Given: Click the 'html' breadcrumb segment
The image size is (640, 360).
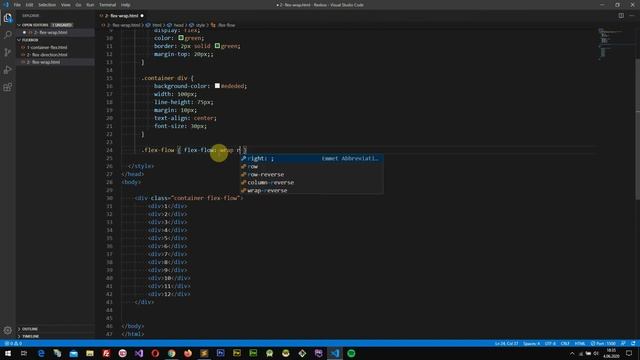Looking at the screenshot, I should point(155,25).
